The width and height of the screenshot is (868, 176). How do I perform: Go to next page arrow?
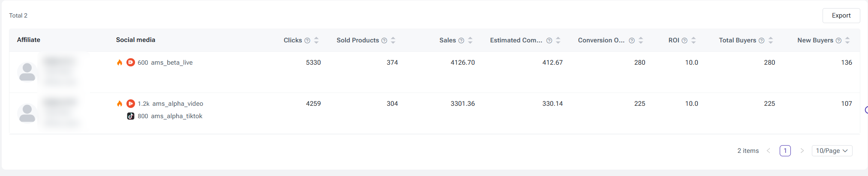point(802,151)
